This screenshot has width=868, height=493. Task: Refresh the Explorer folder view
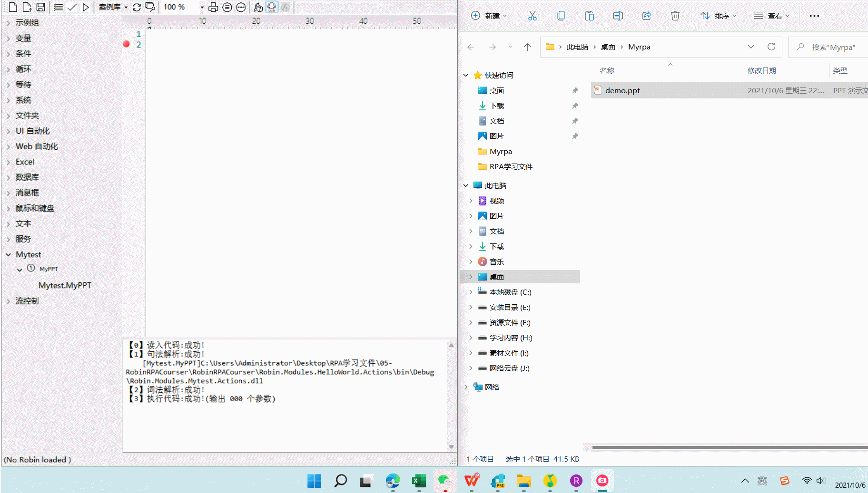(771, 47)
